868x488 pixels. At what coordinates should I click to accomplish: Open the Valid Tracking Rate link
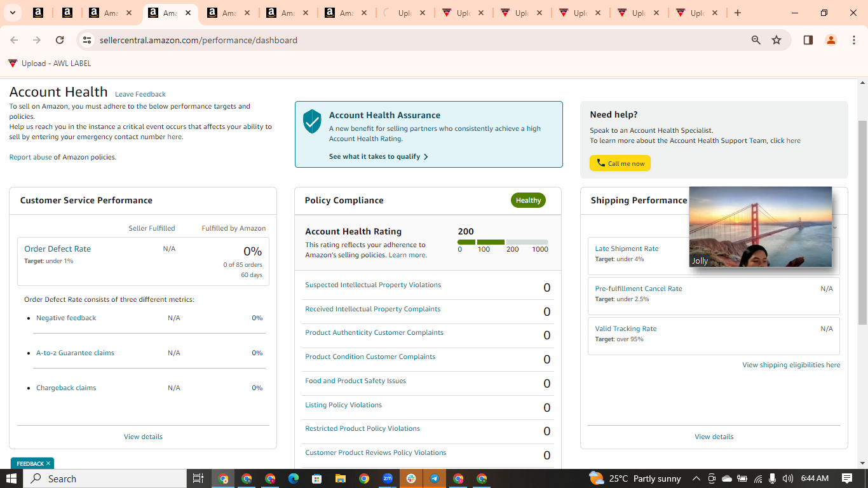coord(626,329)
